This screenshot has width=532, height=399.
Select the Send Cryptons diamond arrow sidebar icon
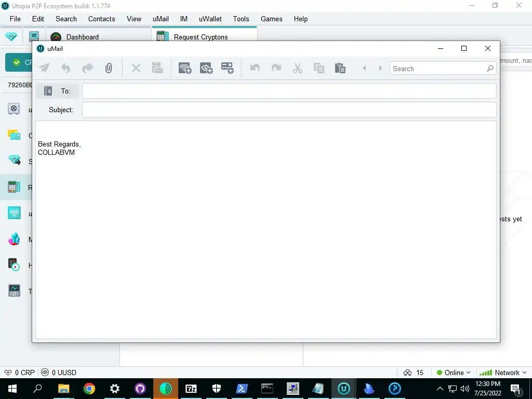[14, 160]
